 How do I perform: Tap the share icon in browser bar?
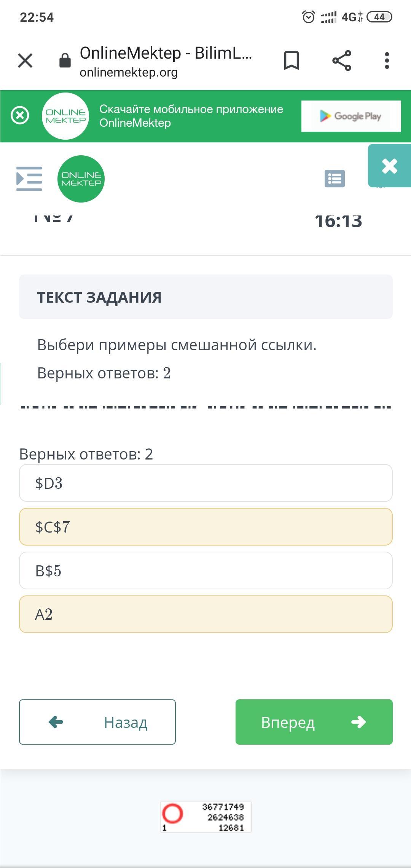(341, 61)
